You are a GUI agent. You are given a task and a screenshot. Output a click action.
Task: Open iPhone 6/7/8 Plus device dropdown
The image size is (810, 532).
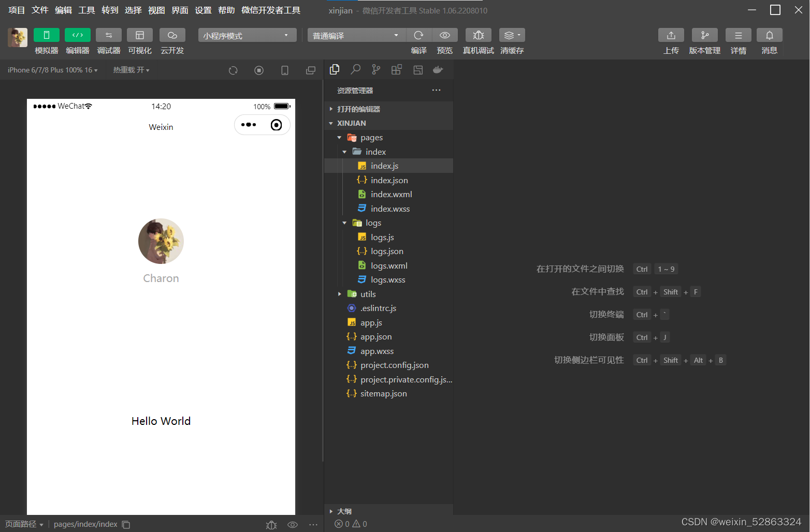(53, 70)
